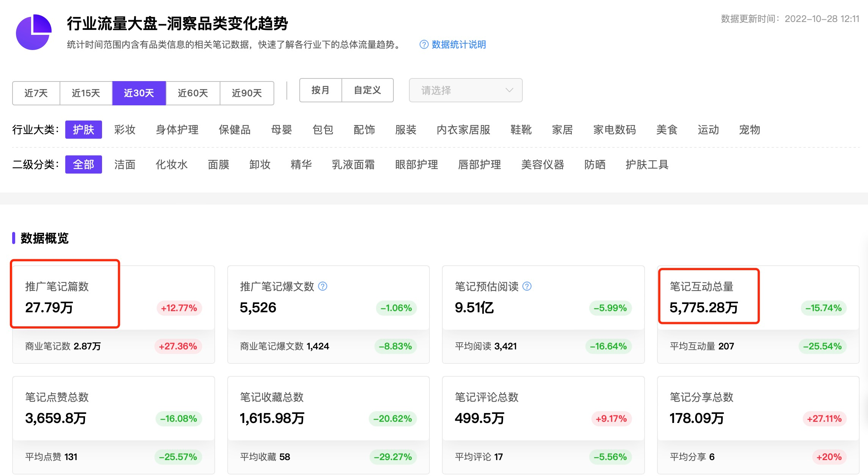Filter by 眼部护理 subcategory
The width and height of the screenshot is (868, 476).
(417, 164)
